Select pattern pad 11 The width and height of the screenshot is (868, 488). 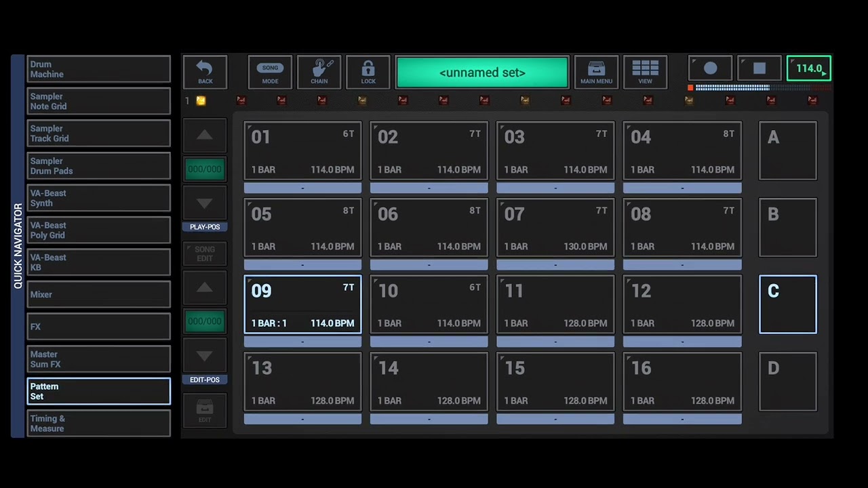pos(555,304)
